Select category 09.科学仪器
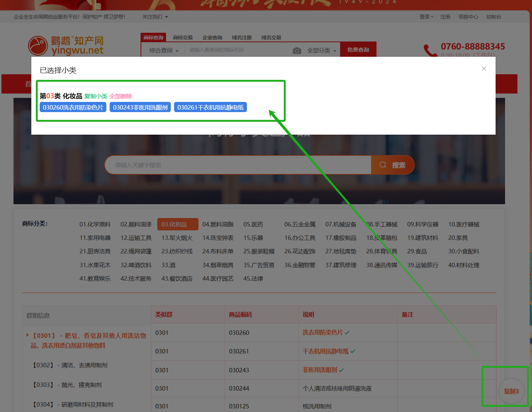This screenshot has height=412, width=532. pos(422,225)
